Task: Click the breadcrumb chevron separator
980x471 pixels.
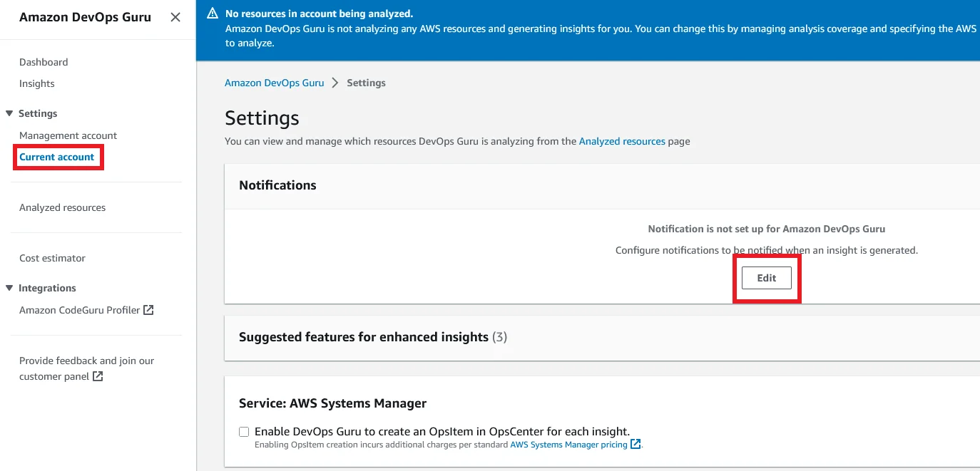Action: click(335, 83)
